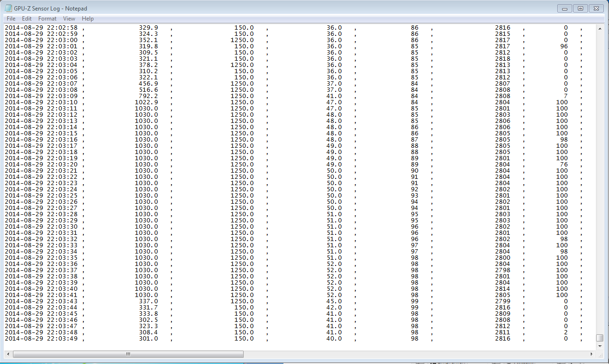This screenshot has width=609, height=364.
Task: Click value 2798 in 22:03:37 row
Action: 503,270
